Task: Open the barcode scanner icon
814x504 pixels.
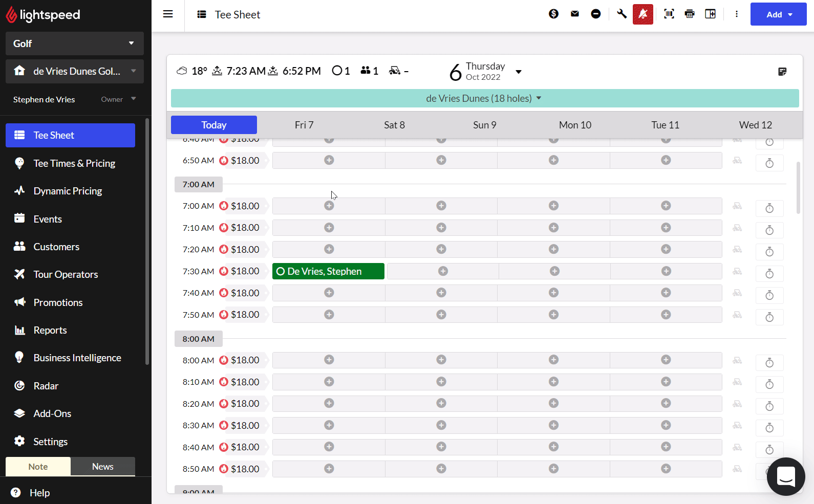Action: coord(669,14)
